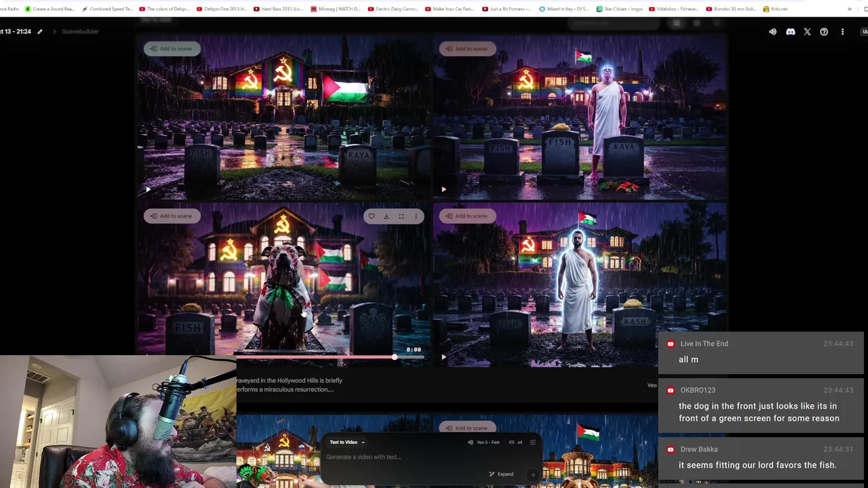Click the Veo label beside the prompt
The image size is (868, 488).
[652, 386]
